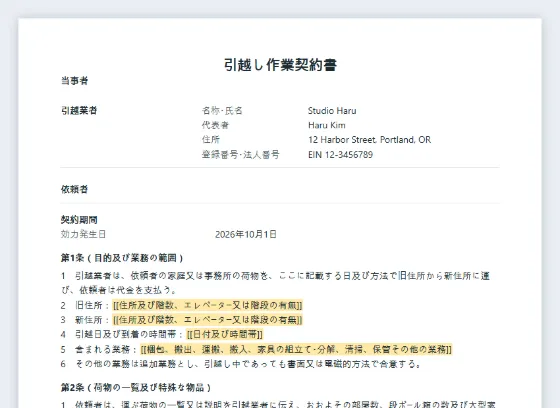This screenshot has width=560, height=408.
Task: Click clause 1 text starting 引越業者は、依頼者の家庭
Action: pos(275,283)
